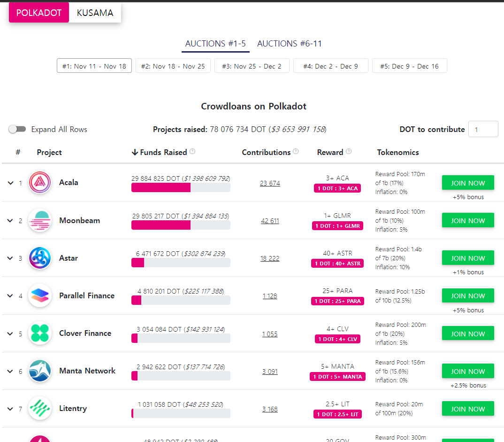Click the 1 DOT : 1+ GLMR badge

(x=337, y=226)
